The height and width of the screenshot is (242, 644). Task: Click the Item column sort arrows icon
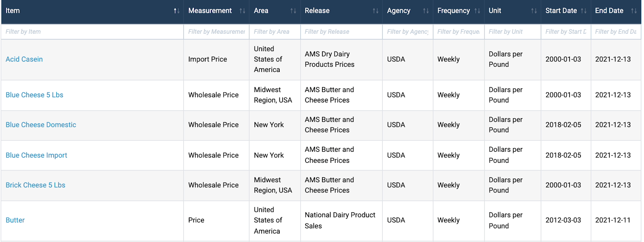tap(176, 11)
